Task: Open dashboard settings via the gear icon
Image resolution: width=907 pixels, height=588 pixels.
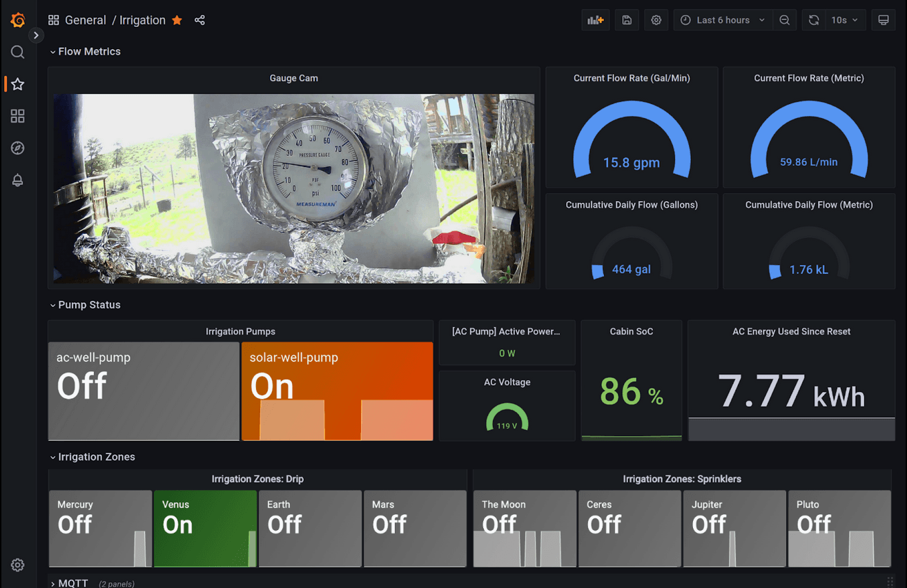Action: (x=656, y=19)
